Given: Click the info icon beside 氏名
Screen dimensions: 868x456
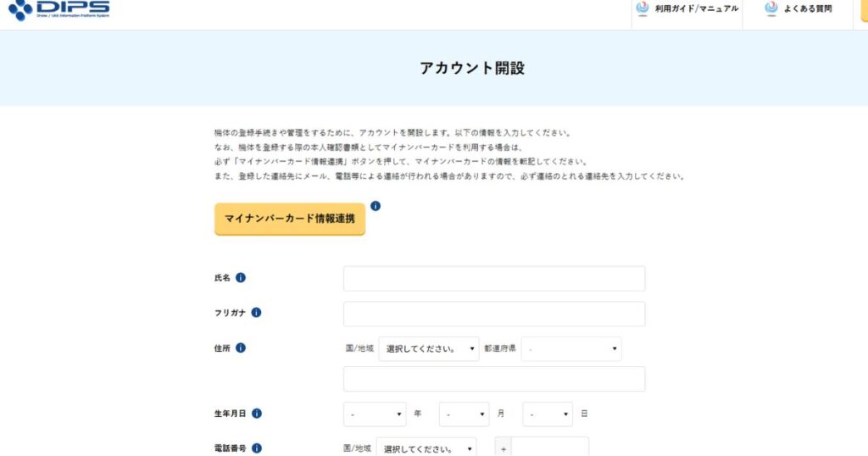Looking at the screenshot, I should [x=241, y=278].
